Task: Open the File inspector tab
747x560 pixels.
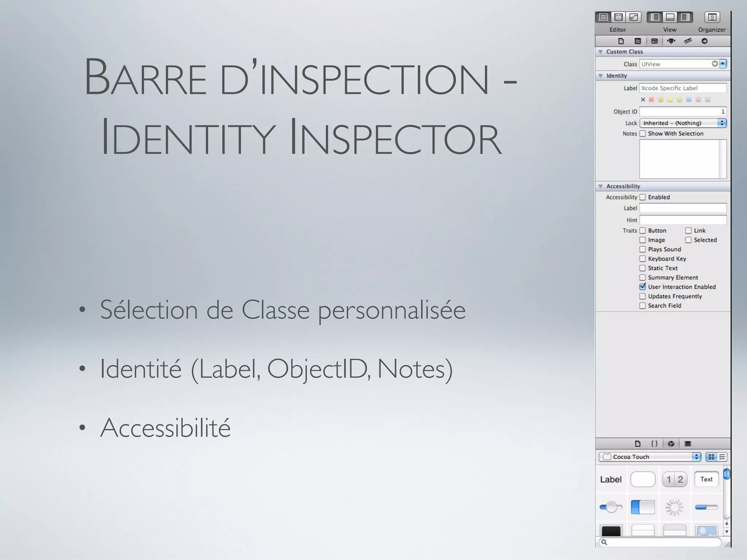Action: pos(621,41)
